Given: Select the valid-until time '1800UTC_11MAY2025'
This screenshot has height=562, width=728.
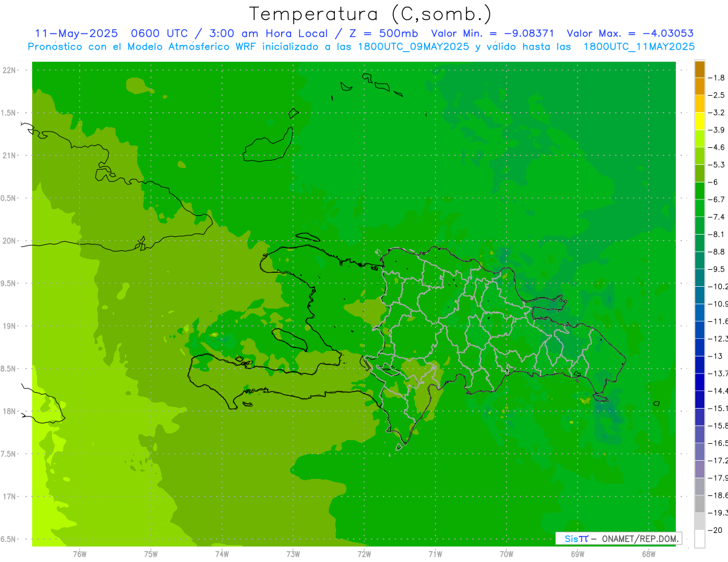Looking at the screenshot, I should pyautogui.click(x=639, y=47).
